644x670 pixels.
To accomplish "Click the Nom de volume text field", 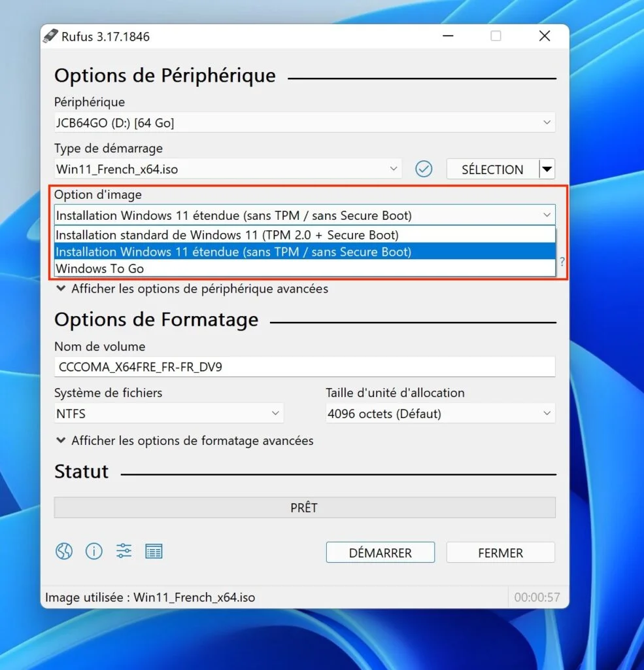I will (305, 366).
